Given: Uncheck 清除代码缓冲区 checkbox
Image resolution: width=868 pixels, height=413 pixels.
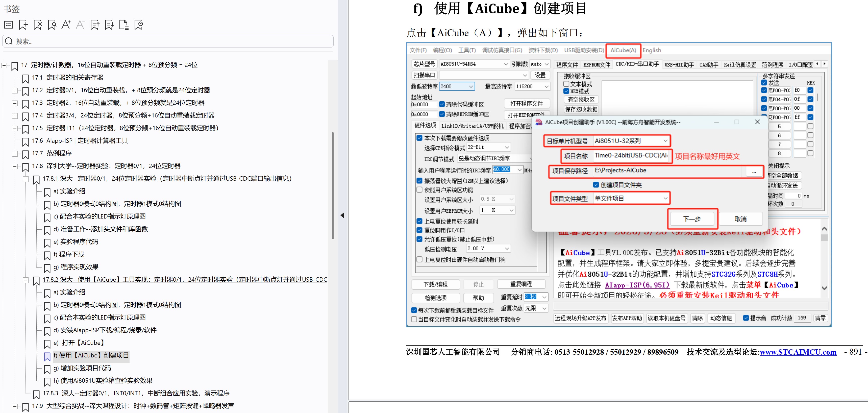Looking at the screenshot, I should tap(442, 104).
